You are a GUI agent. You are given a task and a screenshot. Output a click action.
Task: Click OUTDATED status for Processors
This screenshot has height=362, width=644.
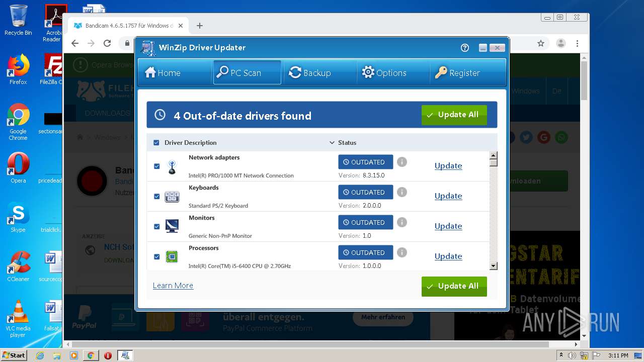tap(366, 252)
